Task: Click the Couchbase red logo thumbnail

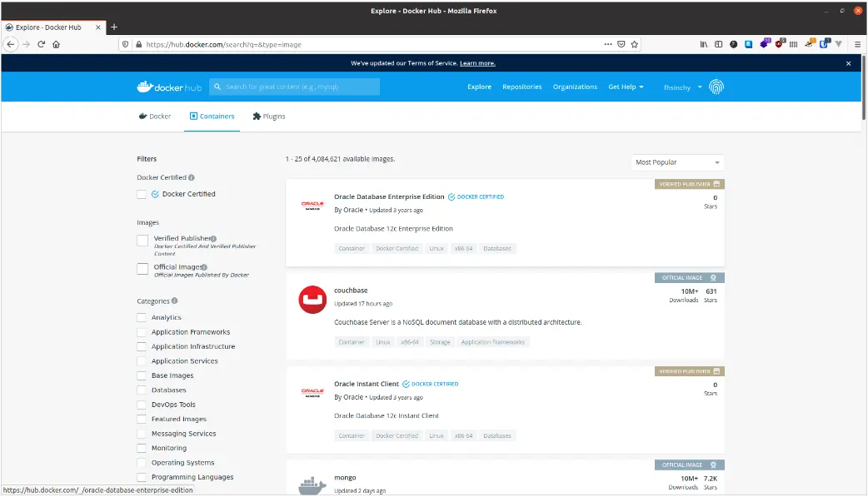Action: click(x=312, y=299)
